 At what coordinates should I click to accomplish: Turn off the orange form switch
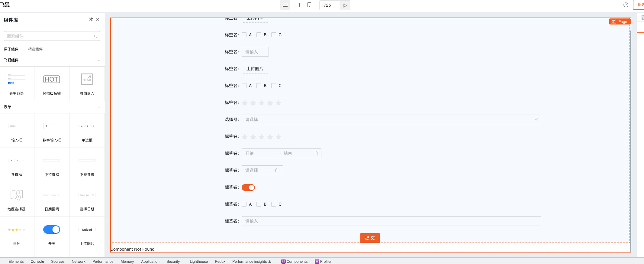(x=248, y=187)
